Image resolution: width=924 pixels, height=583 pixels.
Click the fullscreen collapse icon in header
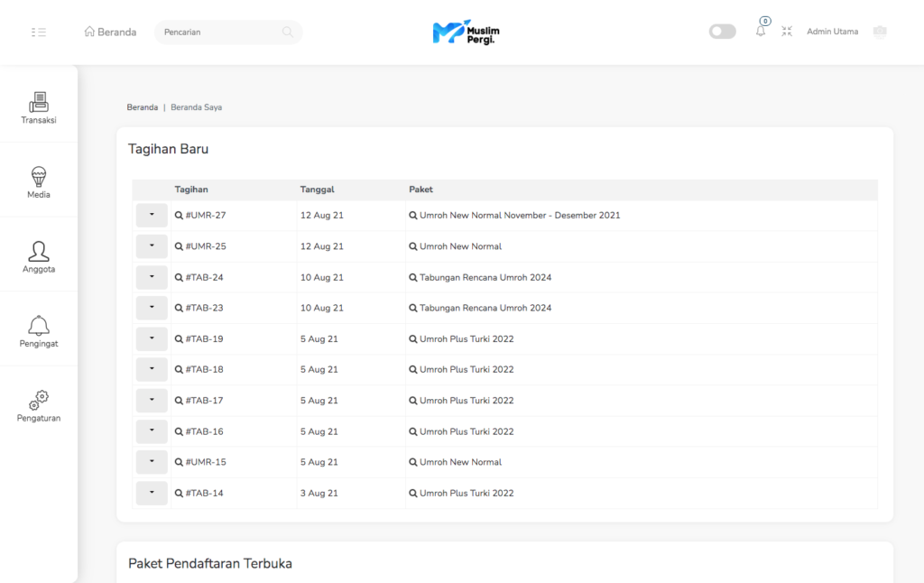click(x=787, y=32)
